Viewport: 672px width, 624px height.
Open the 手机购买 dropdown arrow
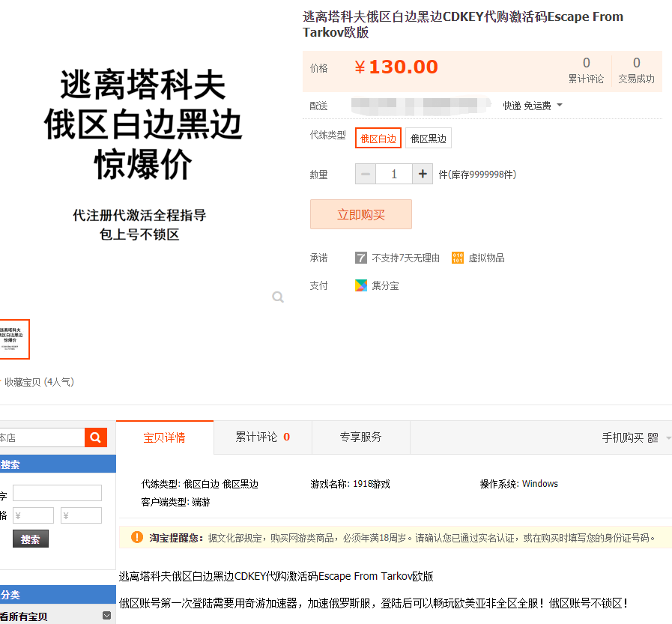[668, 438]
